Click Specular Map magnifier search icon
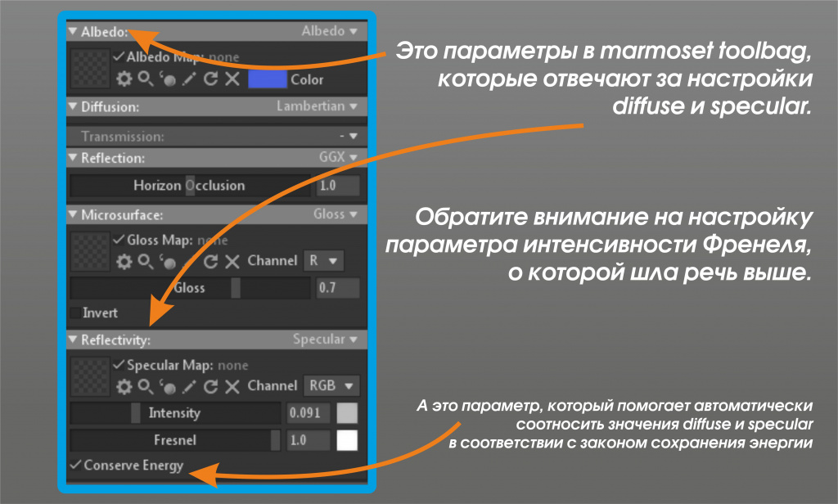This screenshot has width=838, height=504. 146,386
